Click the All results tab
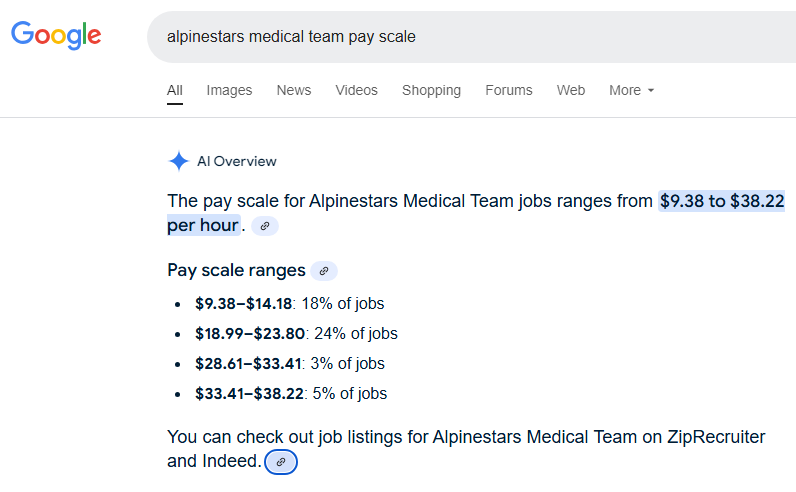796x492 pixels. pos(175,90)
